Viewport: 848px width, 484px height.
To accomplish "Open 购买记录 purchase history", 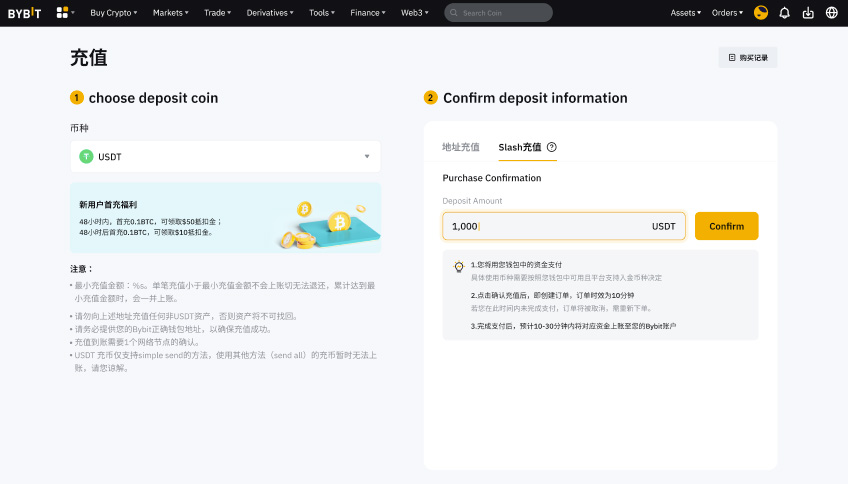I will point(748,57).
